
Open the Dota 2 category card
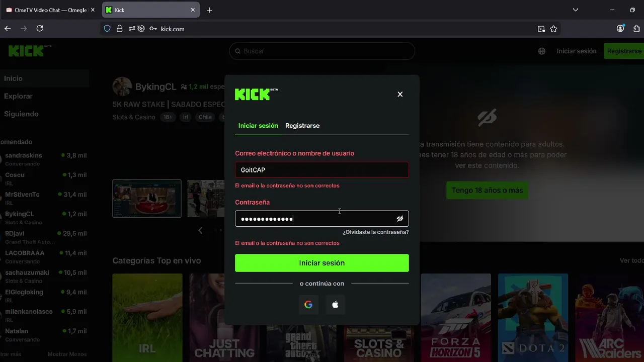(x=533, y=318)
